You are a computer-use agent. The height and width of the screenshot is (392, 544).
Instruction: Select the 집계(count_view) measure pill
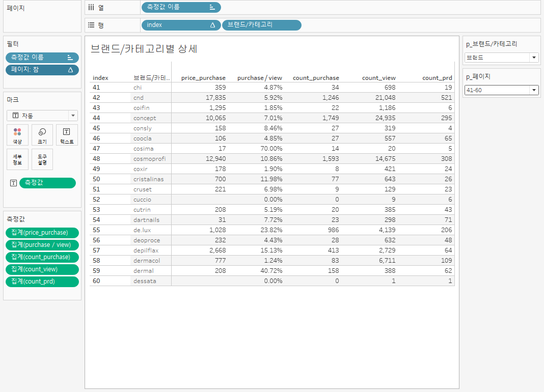(x=42, y=269)
